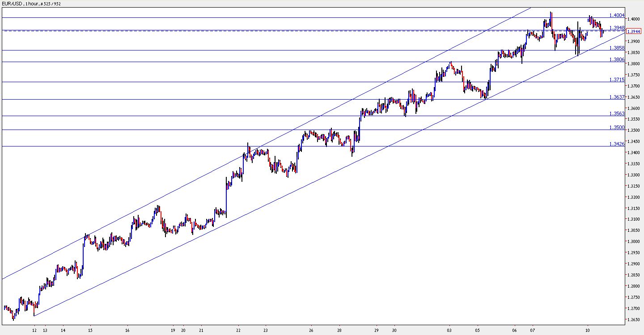Select date 03 on the time axis
Viewport: 644px width, 335px height.
449,331
